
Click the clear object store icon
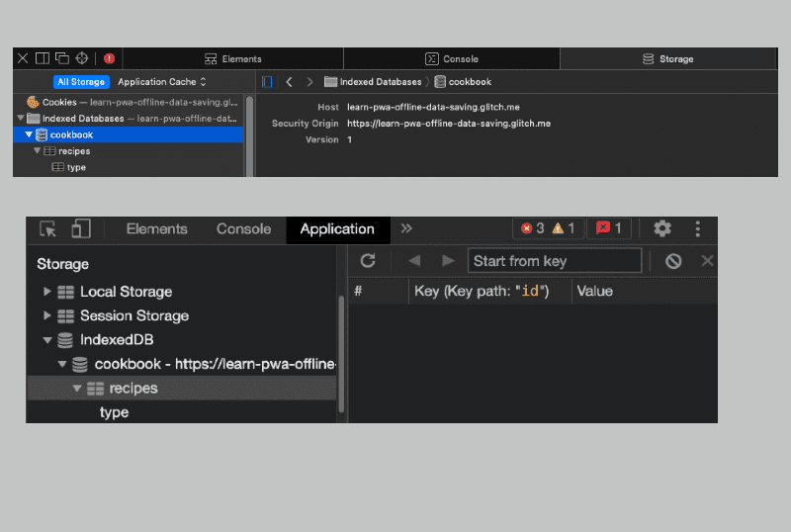point(673,261)
